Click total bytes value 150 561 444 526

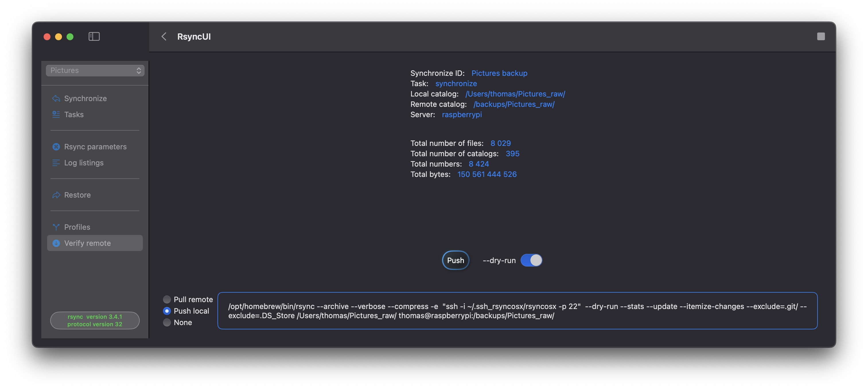coord(486,174)
